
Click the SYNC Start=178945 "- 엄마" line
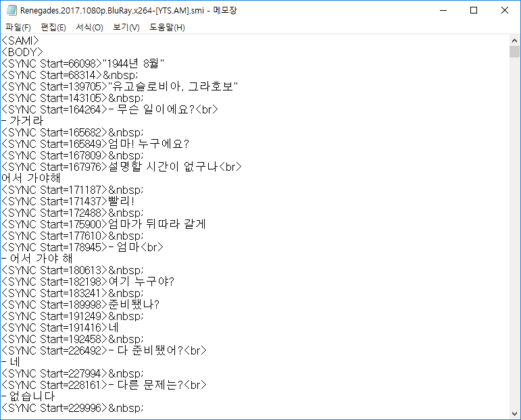82,247
